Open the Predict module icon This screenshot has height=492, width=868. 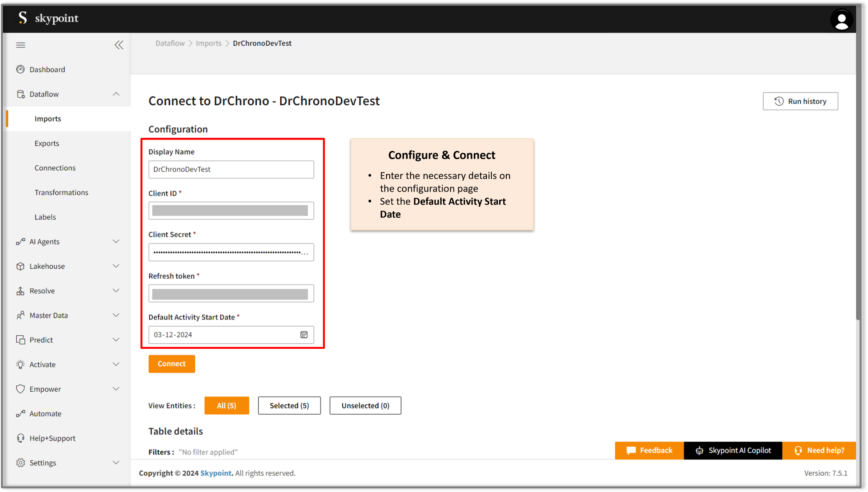coord(21,339)
